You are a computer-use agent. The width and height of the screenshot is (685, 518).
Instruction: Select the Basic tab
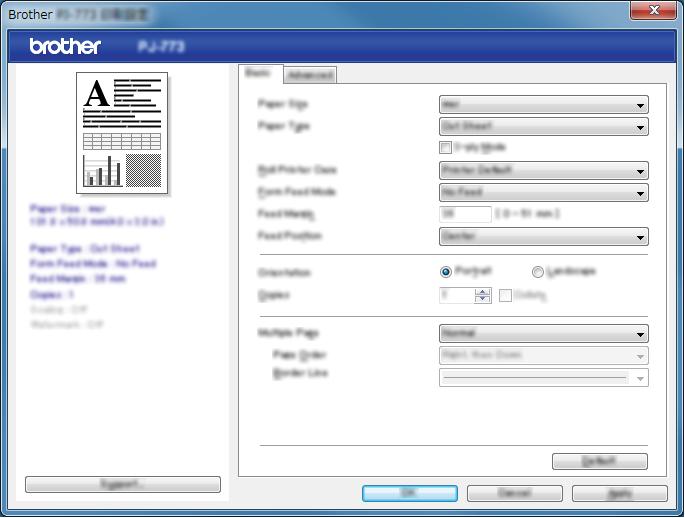tap(261, 73)
